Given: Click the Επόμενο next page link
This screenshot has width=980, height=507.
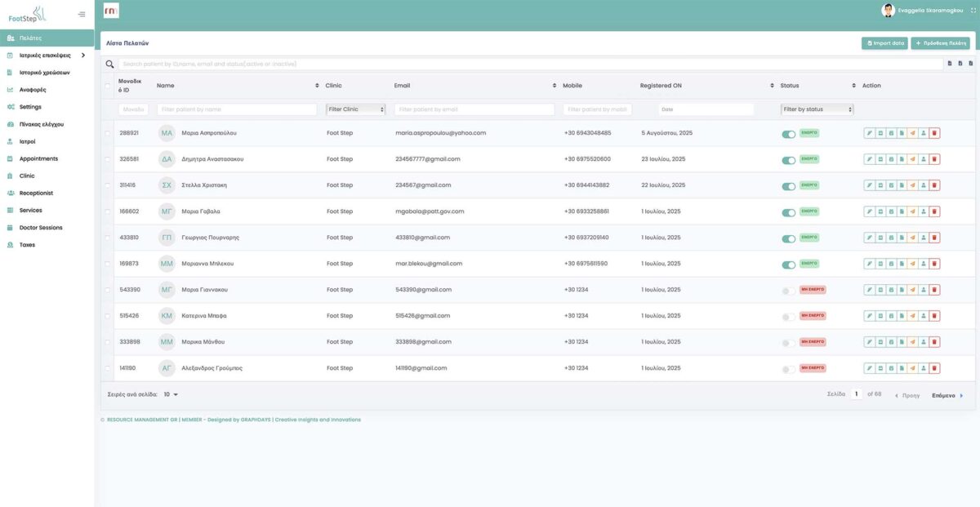Looking at the screenshot, I should click(947, 395).
